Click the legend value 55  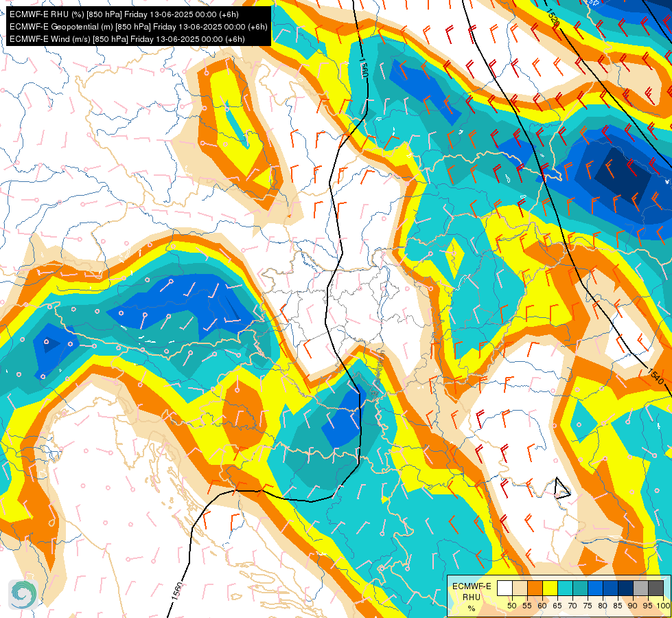pyautogui.click(x=527, y=606)
